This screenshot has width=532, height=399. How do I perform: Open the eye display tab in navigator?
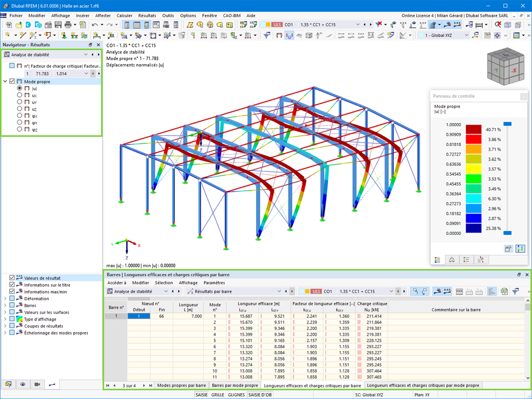tap(23, 384)
